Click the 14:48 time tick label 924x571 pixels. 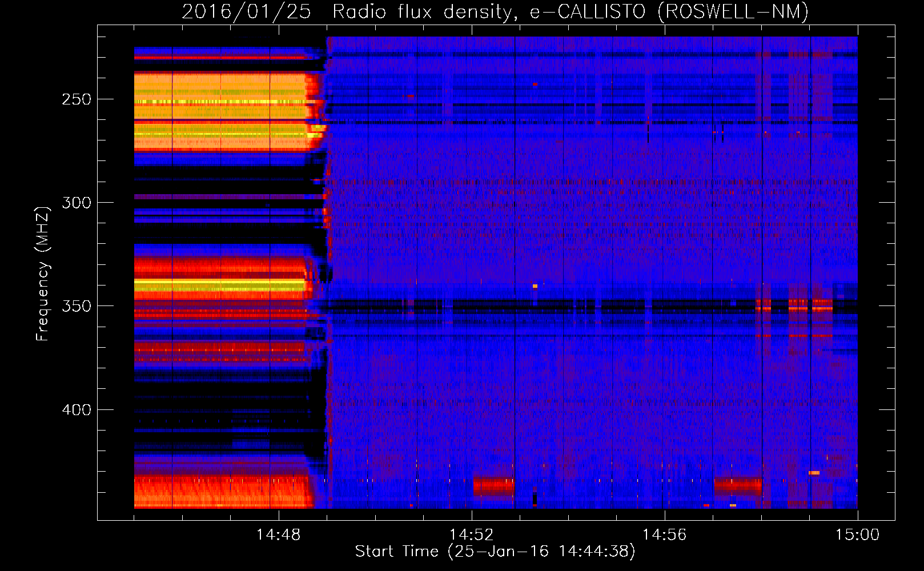(x=278, y=535)
